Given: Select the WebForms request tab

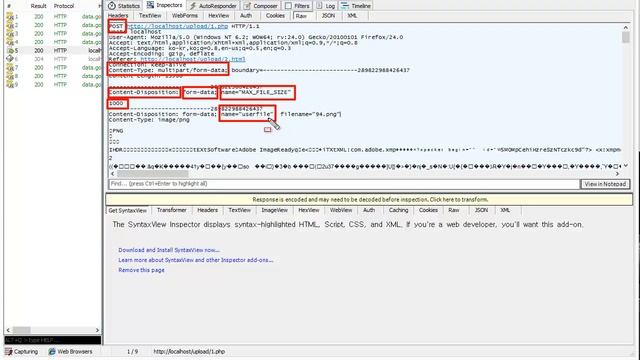Looking at the screenshot, I should pos(184,16).
